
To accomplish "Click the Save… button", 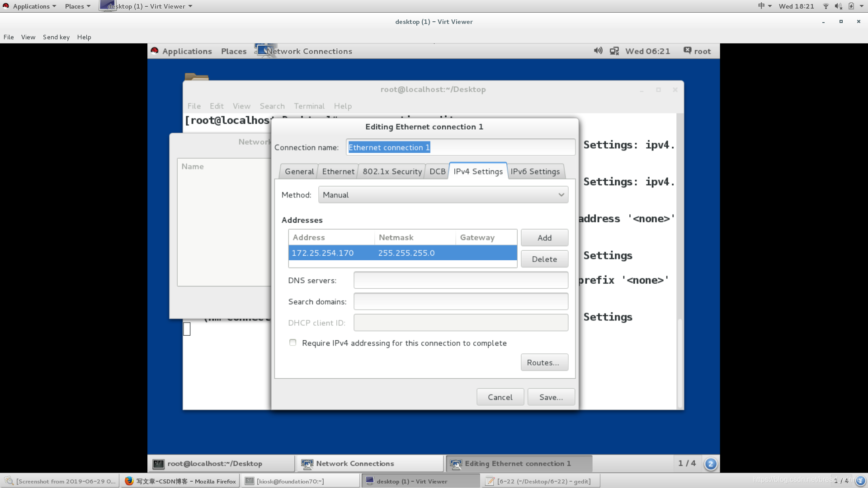I will (x=551, y=397).
